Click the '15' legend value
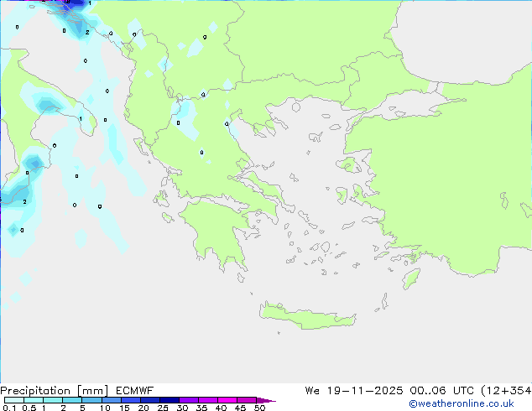The height and width of the screenshot is (411, 532). click(124, 408)
